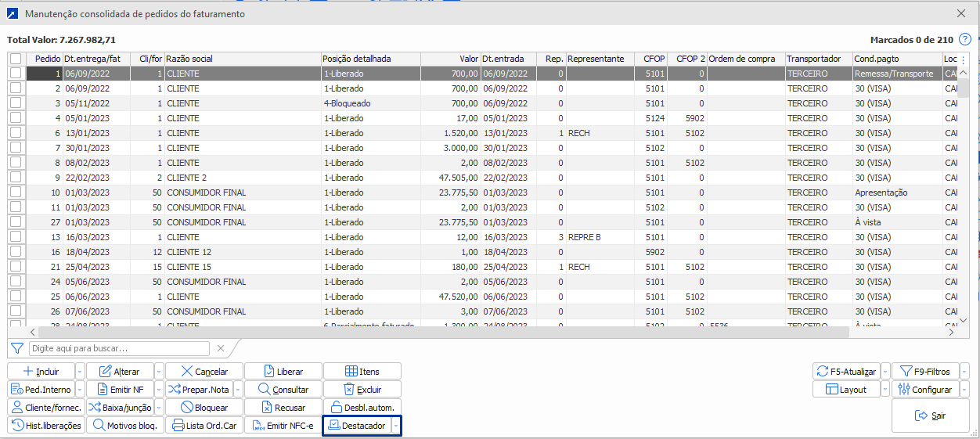The height and width of the screenshot is (439, 980).
Task: Toggle the select-all checkbox in header
Action: (16, 59)
